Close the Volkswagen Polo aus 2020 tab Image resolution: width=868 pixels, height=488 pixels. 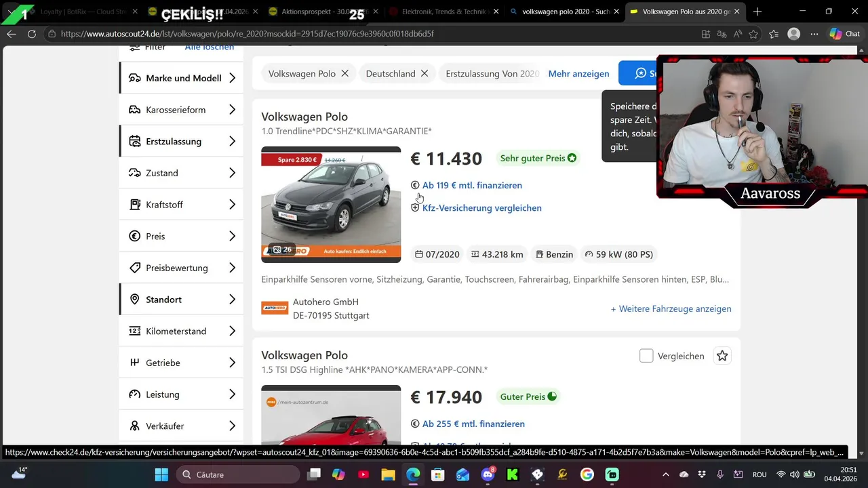point(736,12)
